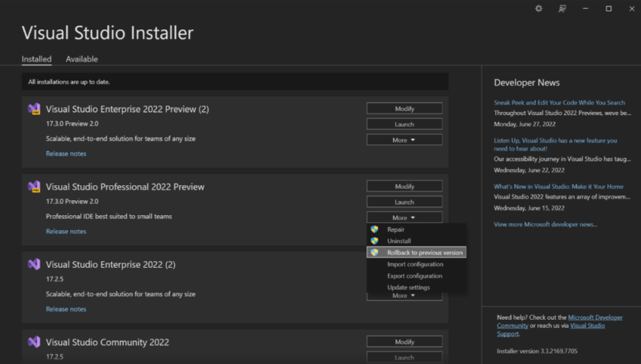Click Modify for Visual Studio Community 2022

pyautogui.click(x=404, y=341)
